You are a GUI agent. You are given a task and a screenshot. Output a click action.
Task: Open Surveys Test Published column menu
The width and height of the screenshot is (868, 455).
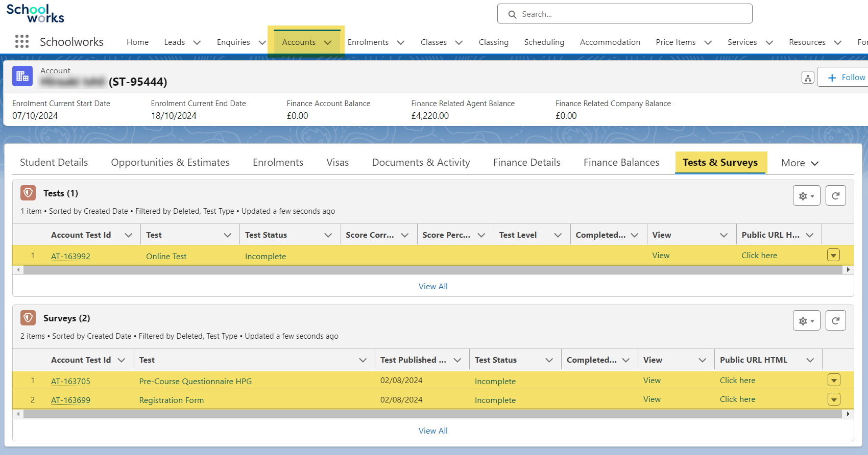point(457,360)
